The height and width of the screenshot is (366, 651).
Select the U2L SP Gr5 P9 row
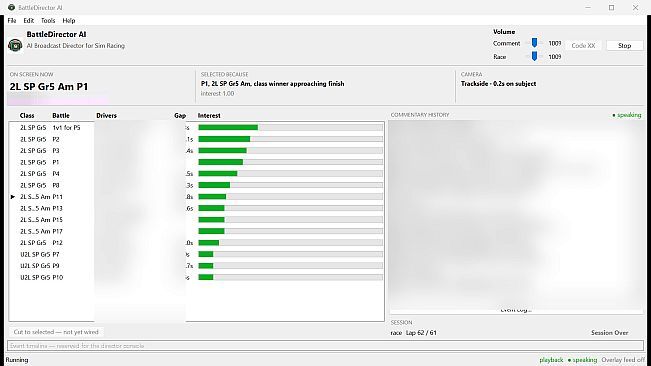point(196,266)
